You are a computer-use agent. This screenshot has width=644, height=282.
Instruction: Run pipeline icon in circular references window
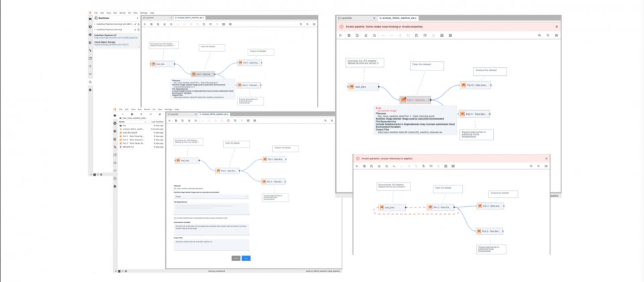pos(357,166)
